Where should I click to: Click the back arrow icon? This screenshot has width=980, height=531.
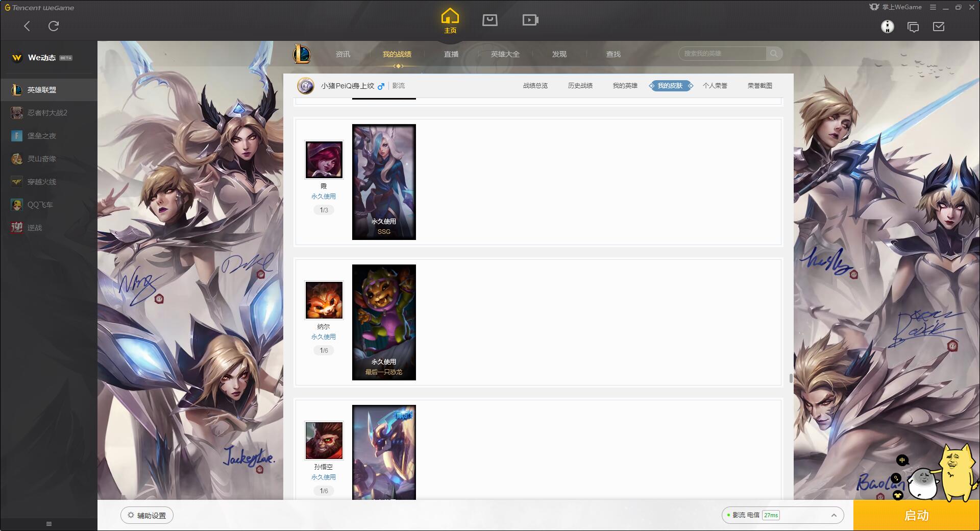pyautogui.click(x=27, y=26)
